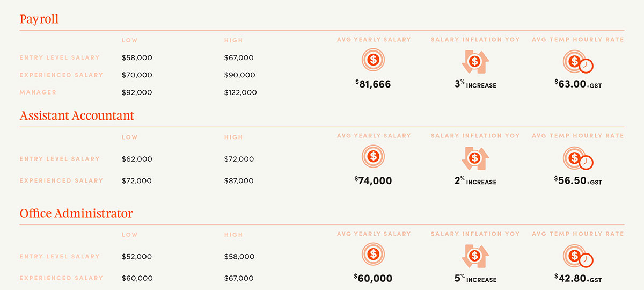Image resolution: width=644 pixels, height=290 pixels.
Task: Click the Payroll Manager high salary $122,000
Action: [x=240, y=92]
